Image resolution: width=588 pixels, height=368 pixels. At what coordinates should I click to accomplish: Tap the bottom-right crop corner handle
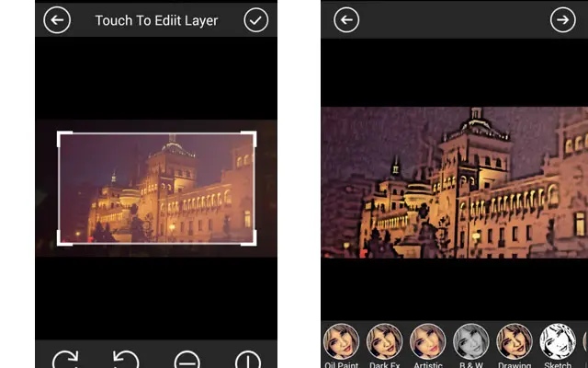[x=254, y=242]
